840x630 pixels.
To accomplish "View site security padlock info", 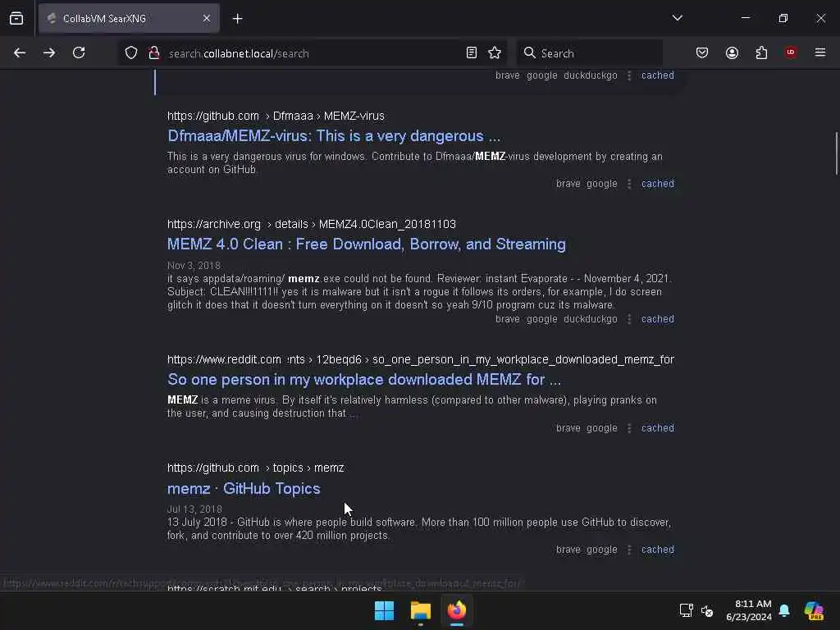I will (154, 53).
